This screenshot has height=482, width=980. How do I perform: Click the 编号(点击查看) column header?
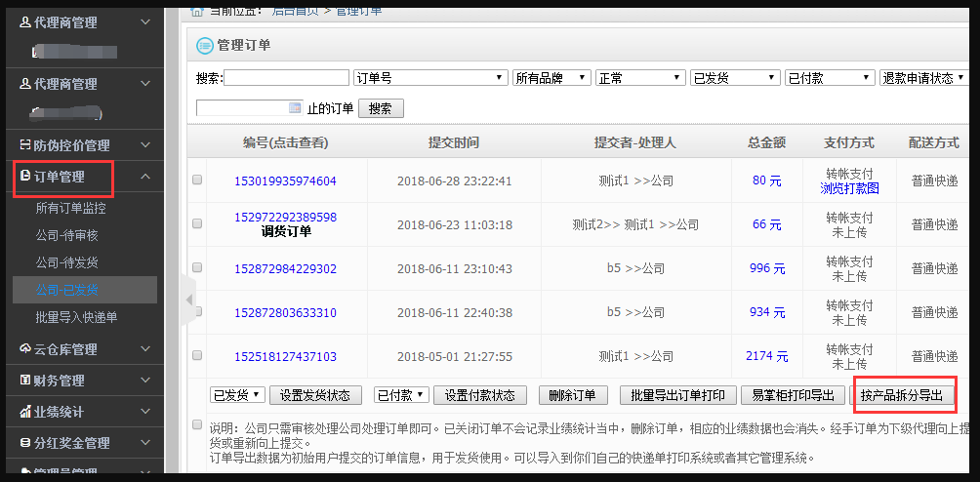pos(286,143)
